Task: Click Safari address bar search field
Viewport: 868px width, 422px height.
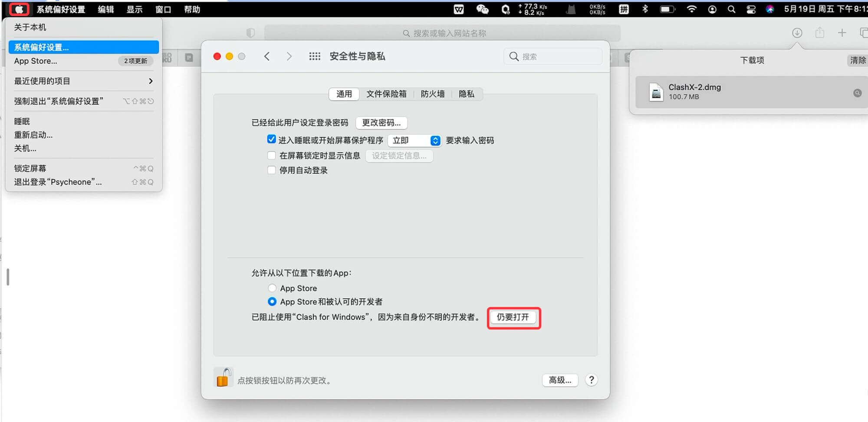Action: pos(442,33)
